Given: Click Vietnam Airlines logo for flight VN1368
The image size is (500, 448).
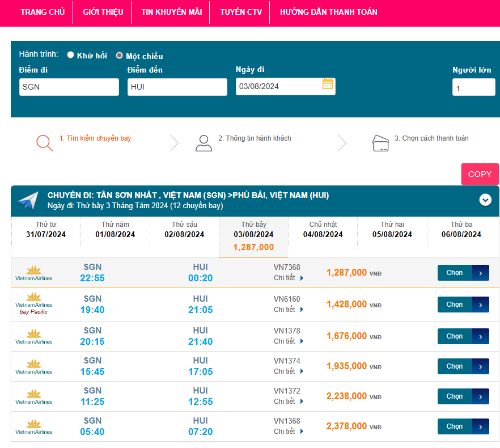Looking at the screenshot, I should pos(33,426).
